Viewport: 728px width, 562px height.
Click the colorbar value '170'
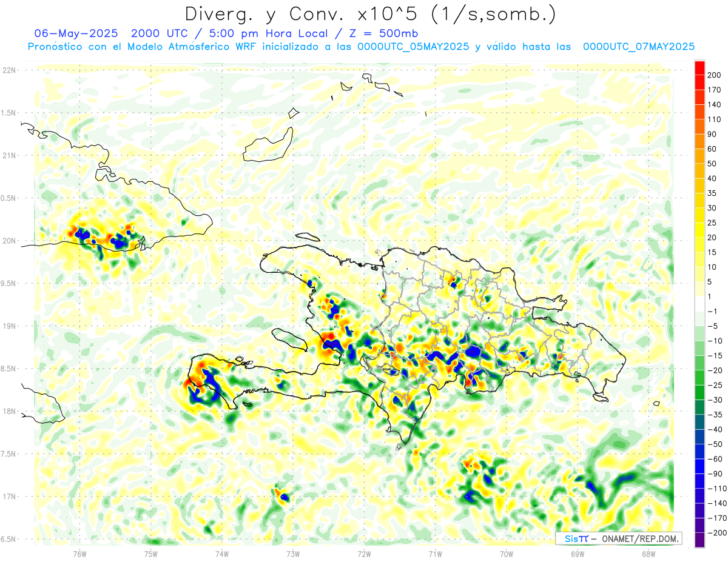713,90
